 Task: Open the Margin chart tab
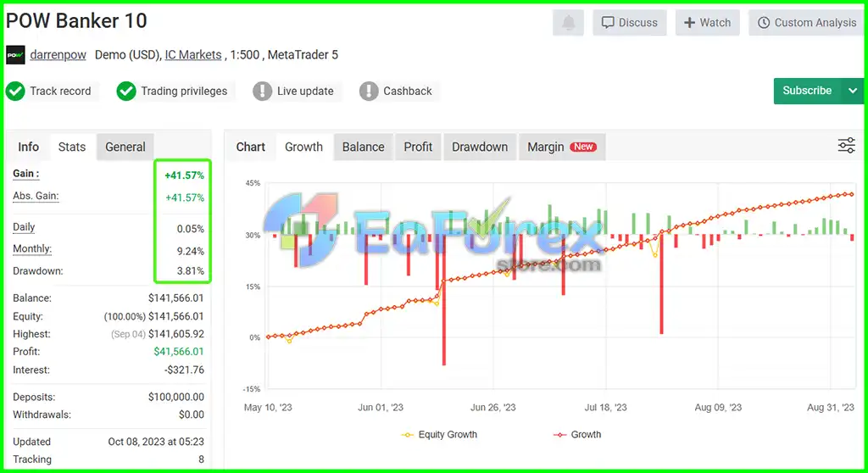561,147
